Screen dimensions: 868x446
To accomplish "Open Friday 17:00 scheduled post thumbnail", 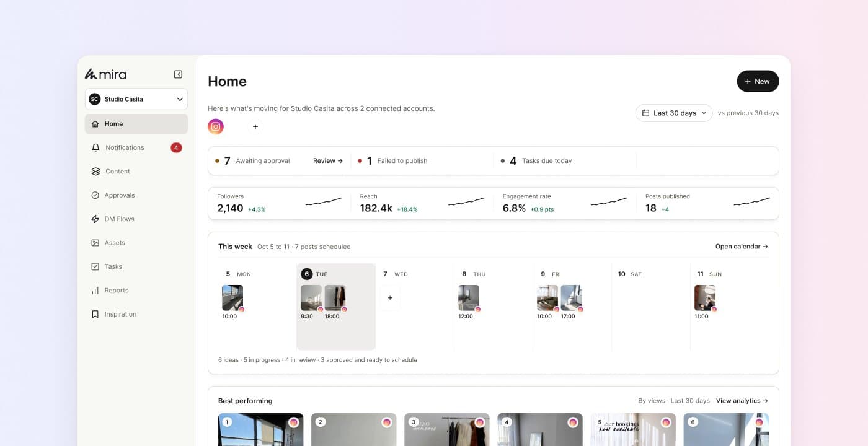I will click(571, 298).
